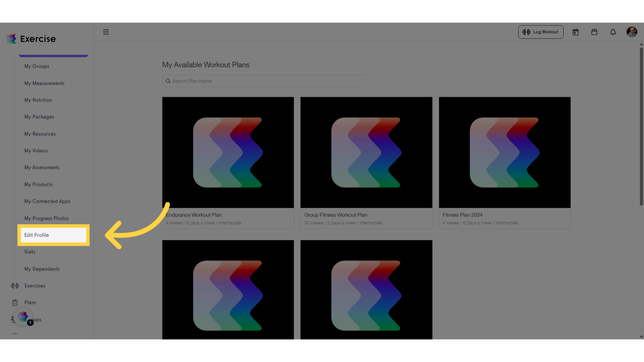This screenshot has width=644, height=362.
Task: Click the Group Fitness Workout Plan title
Action: (336, 215)
